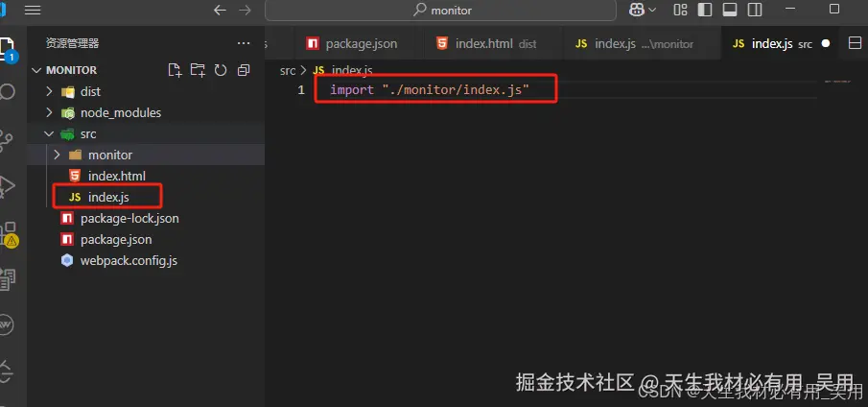Refresh the Explorer file tree
The image size is (868, 407).
tap(221, 70)
